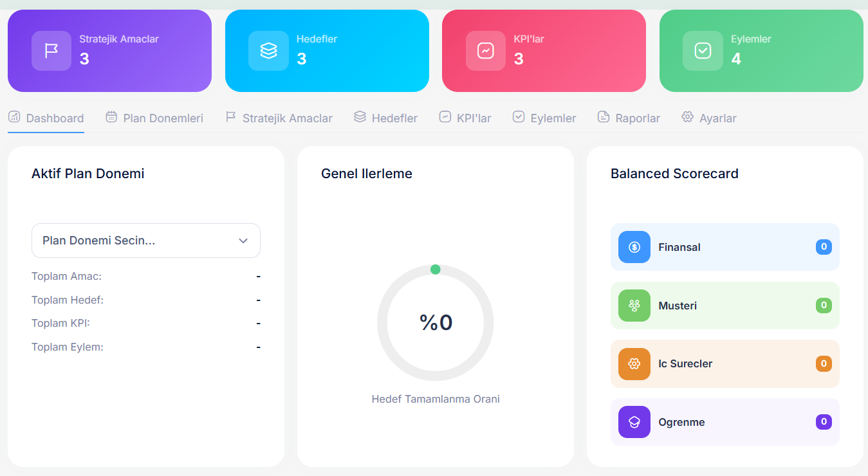Open the Stratejik Amaclar tab
This screenshot has width=868, height=476.
coord(279,118)
